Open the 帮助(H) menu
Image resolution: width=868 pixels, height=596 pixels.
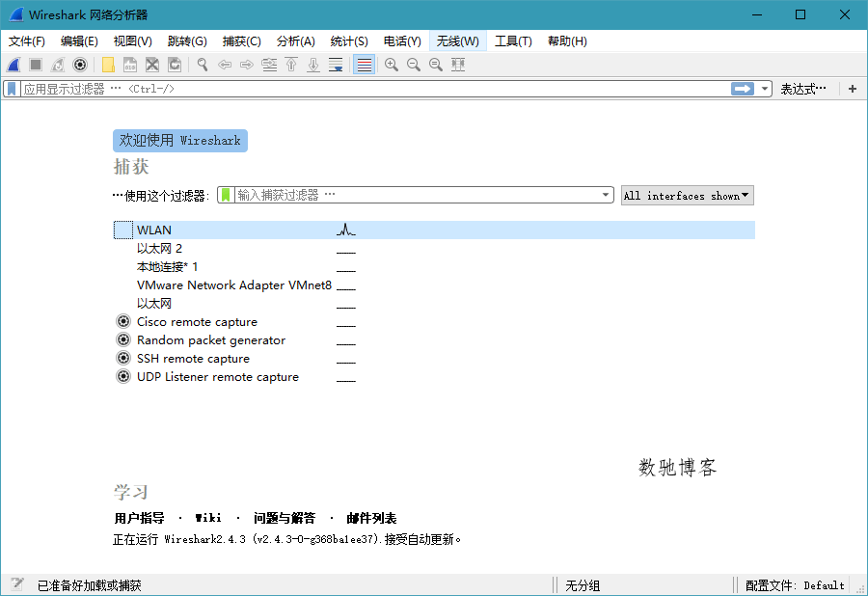(x=567, y=41)
